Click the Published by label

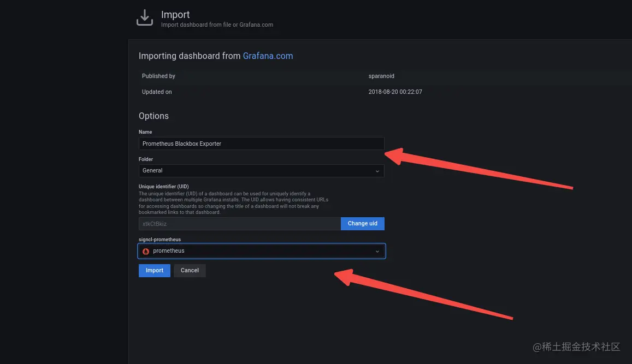click(x=158, y=76)
